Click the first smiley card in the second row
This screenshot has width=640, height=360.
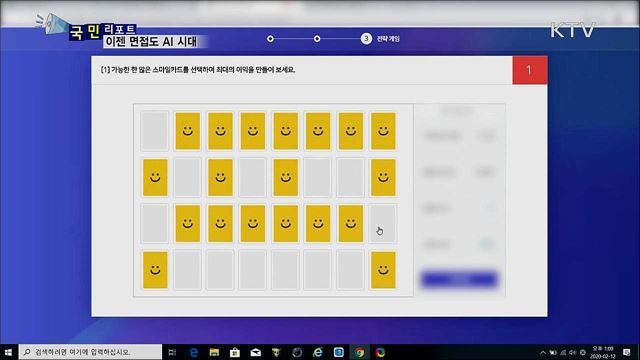[155, 177]
